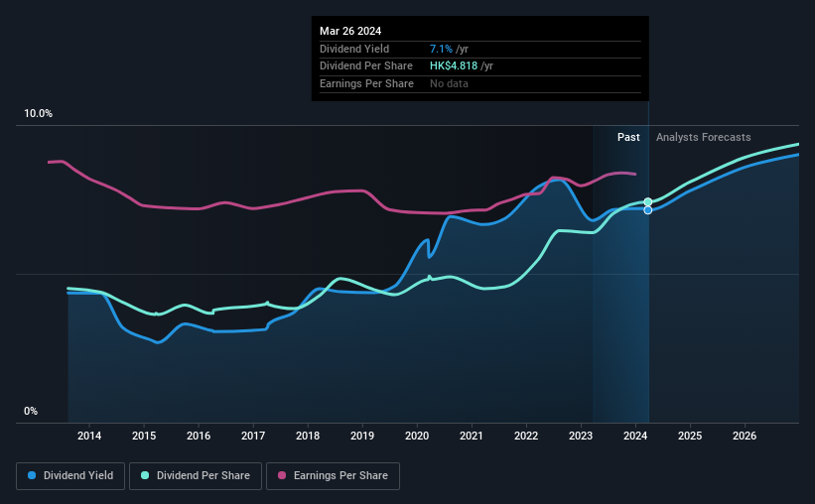Click the pink Earnings Per Share legend dot
The width and height of the screenshot is (815, 504).
282,475
